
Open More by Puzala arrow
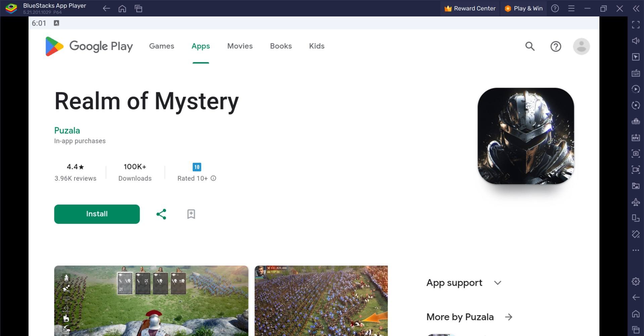509,317
